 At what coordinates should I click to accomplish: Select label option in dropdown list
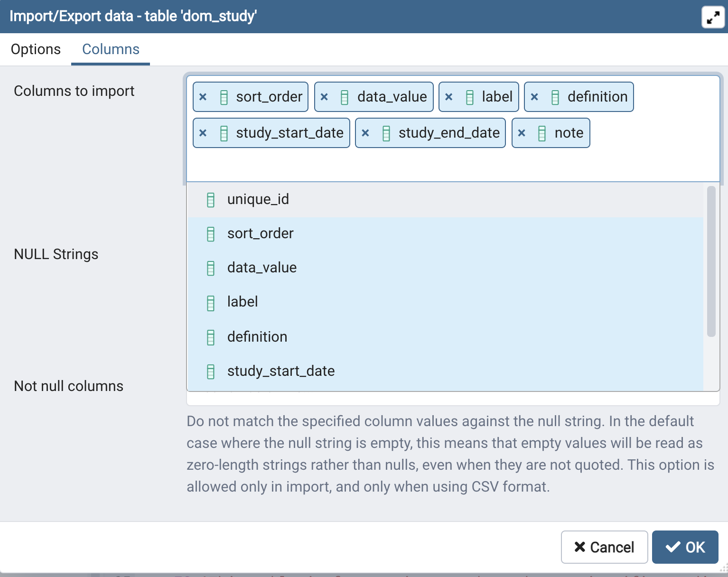click(x=243, y=302)
